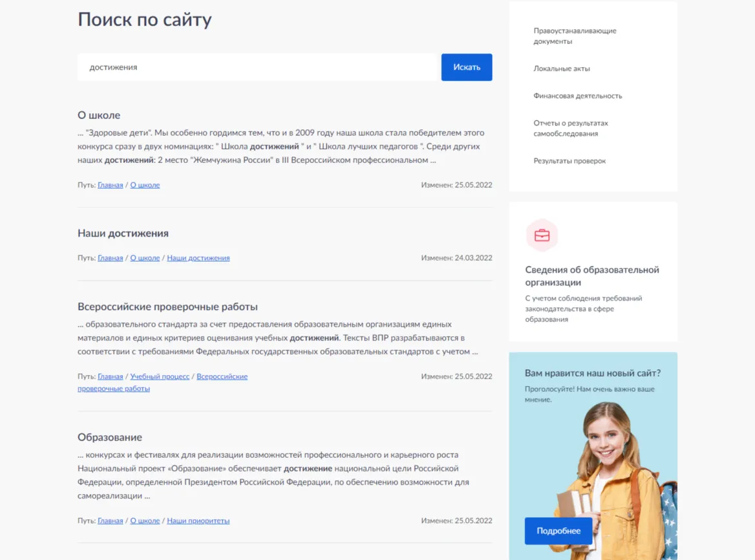Screen dimensions: 755x560
Task: Follow the Наши достижения breadcrumb link
Action: point(198,258)
